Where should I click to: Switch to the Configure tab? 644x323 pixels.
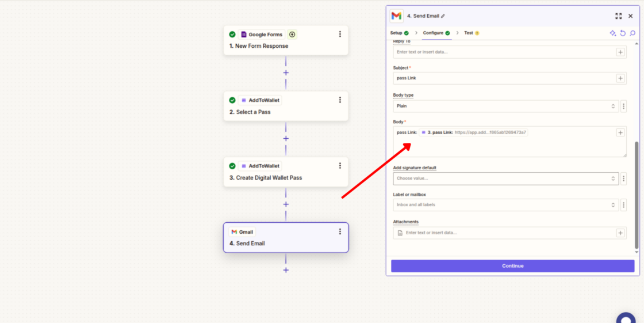(x=436, y=33)
